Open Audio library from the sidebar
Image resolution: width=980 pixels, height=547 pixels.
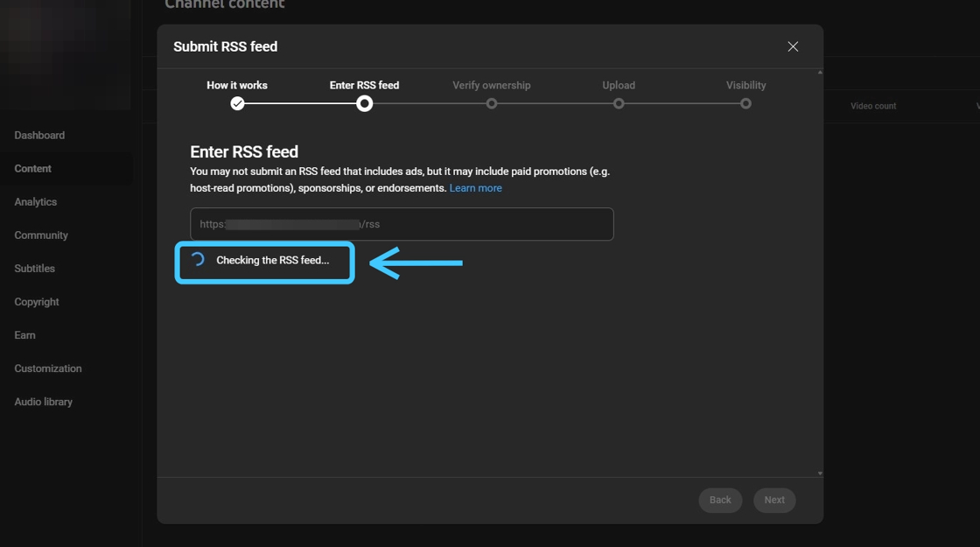pyautogui.click(x=44, y=402)
